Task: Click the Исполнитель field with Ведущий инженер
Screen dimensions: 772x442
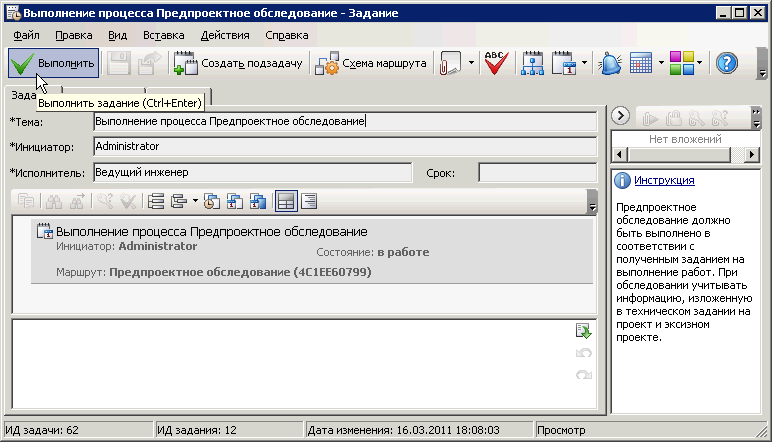Action: coord(253,173)
